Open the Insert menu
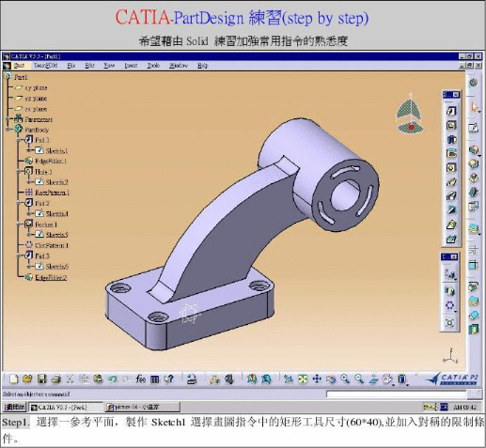 131,66
